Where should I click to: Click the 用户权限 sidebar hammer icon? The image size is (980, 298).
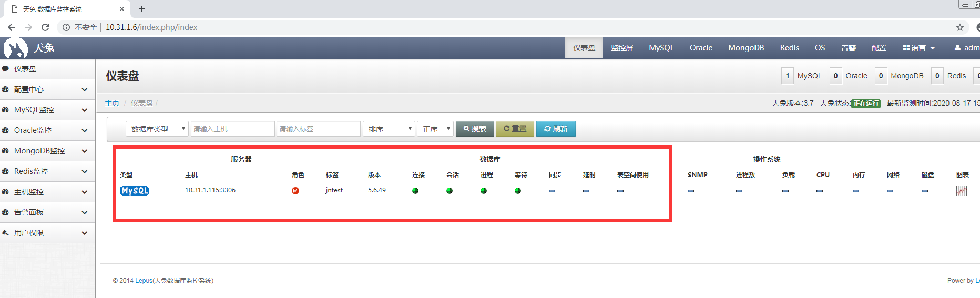coord(5,233)
